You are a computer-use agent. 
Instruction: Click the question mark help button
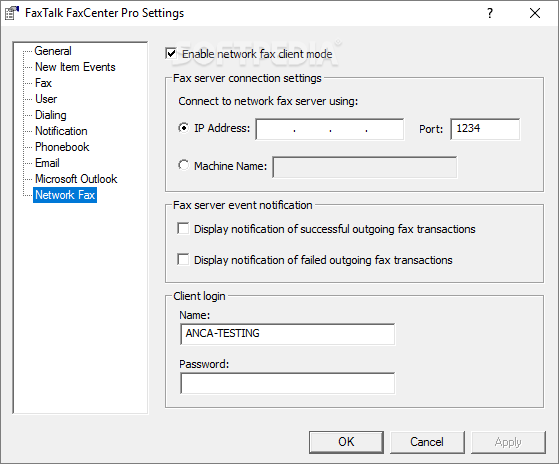point(490,13)
